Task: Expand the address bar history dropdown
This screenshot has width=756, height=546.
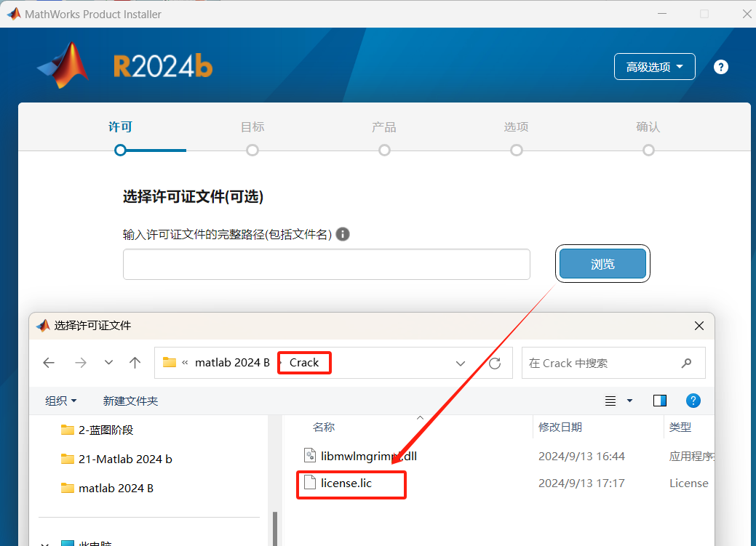Action: coord(461,363)
